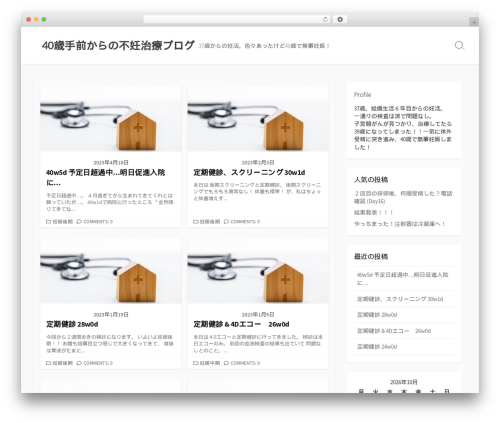Click the comment bubble icon under the 40w5d post

pyautogui.click(x=79, y=222)
